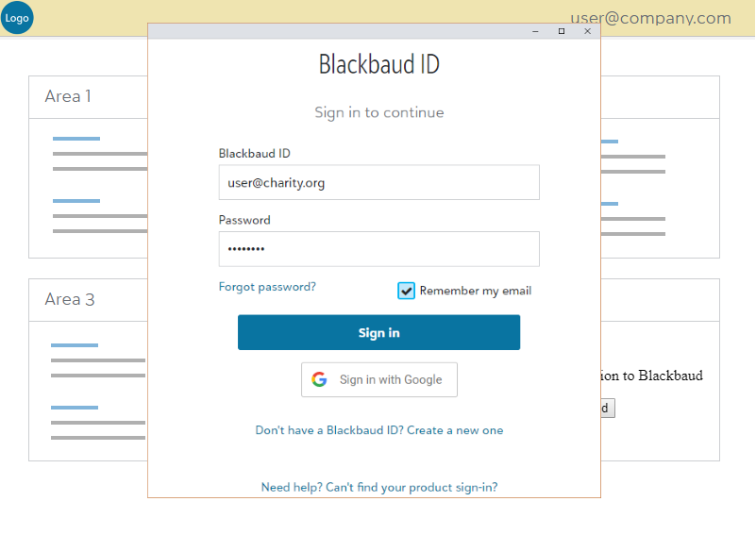Open the Forgot password link

267,287
